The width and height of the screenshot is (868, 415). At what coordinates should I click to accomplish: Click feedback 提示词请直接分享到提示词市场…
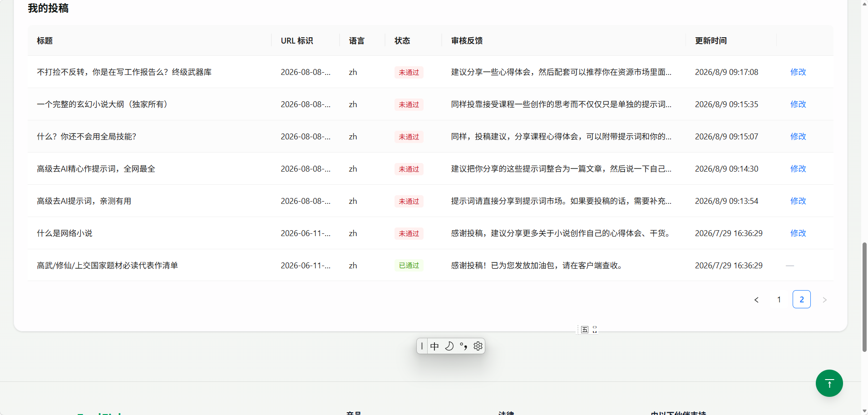coord(561,201)
